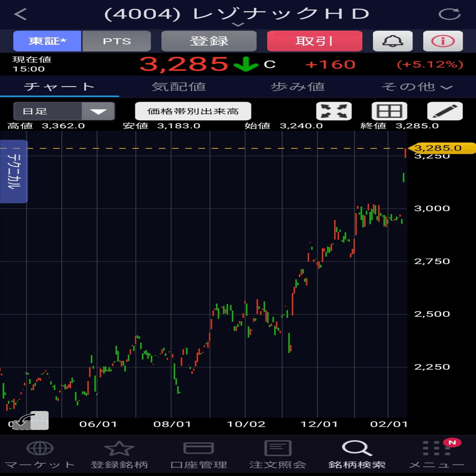476x476 pixels.
Task: Tap the 2,500 price axis label
Action: point(432,314)
